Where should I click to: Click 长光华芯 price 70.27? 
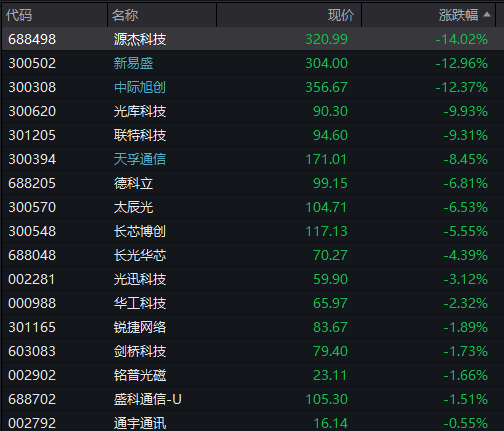[x=330, y=255]
